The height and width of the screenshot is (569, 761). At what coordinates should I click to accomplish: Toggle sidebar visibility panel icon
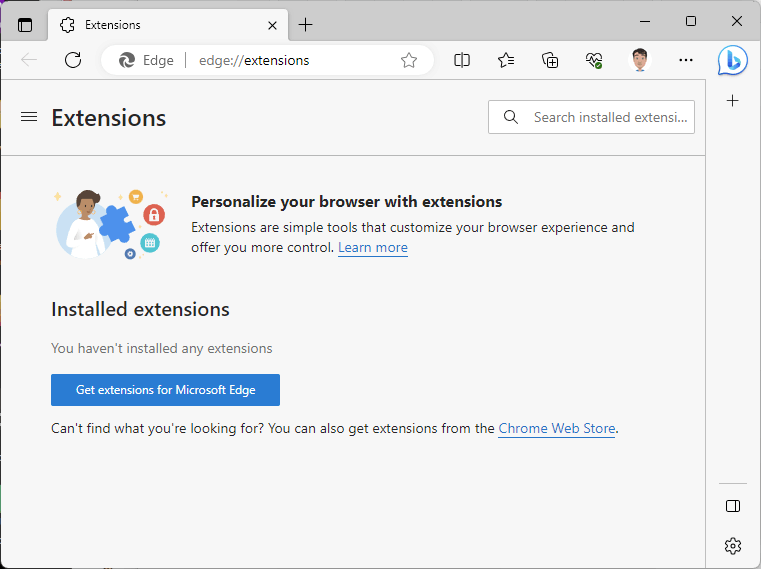coord(733,506)
